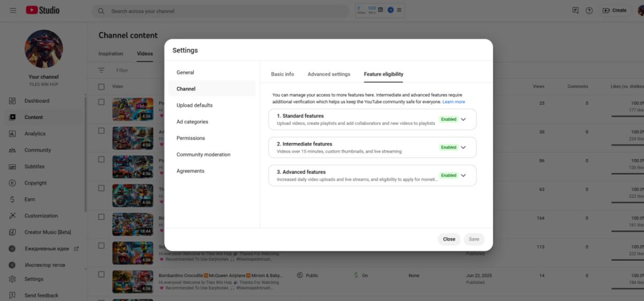The height and width of the screenshot is (301, 644).
Task: Select checkbox of video with 30 views
Action: point(101,131)
